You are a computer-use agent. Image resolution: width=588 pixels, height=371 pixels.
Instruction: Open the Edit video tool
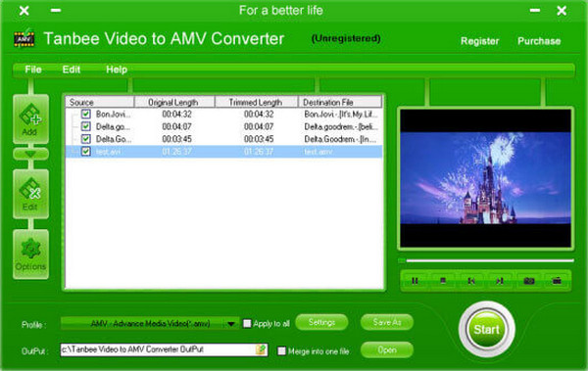point(30,194)
